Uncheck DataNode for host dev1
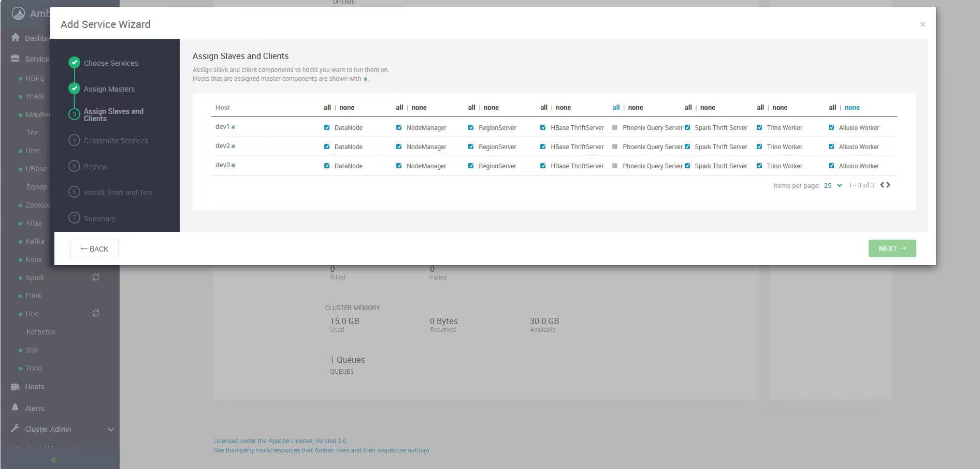The width and height of the screenshot is (980, 469). point(327,127)
